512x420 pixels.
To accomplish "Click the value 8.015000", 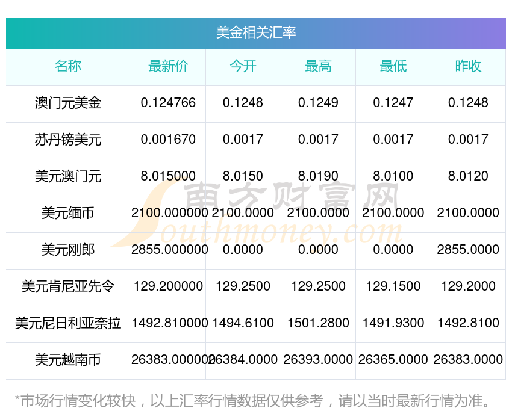I will coord(168,176).
